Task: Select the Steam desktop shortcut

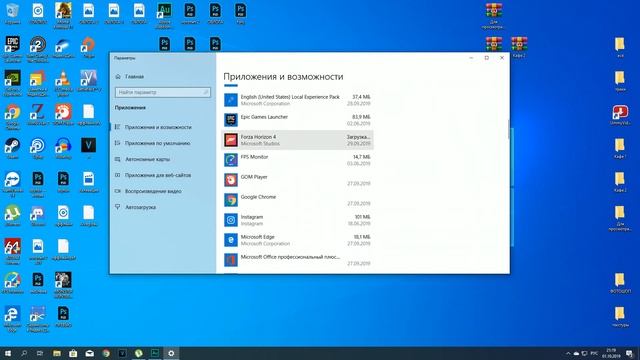Action: (12, 149)
